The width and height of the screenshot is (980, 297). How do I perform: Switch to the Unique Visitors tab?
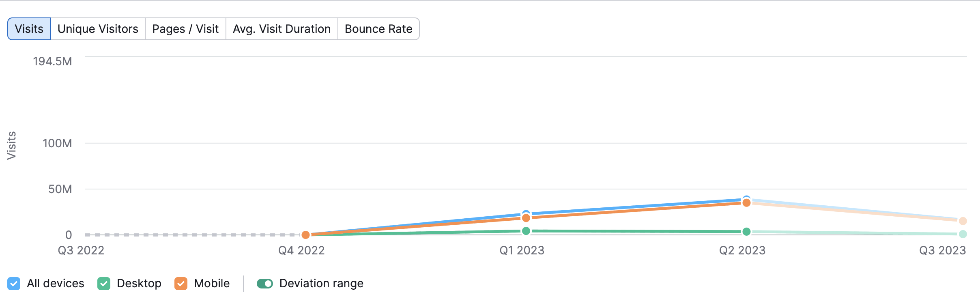[98, 29]
